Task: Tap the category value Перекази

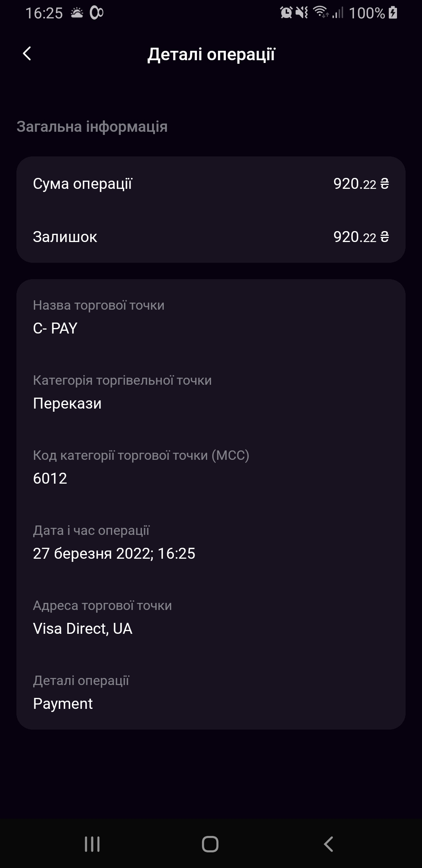Action: tap(67, 404)
